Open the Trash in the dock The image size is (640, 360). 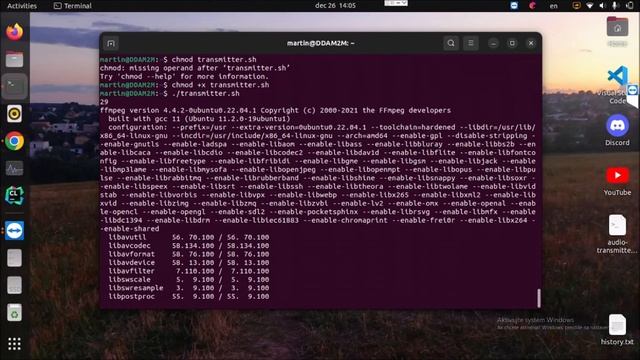15,313
